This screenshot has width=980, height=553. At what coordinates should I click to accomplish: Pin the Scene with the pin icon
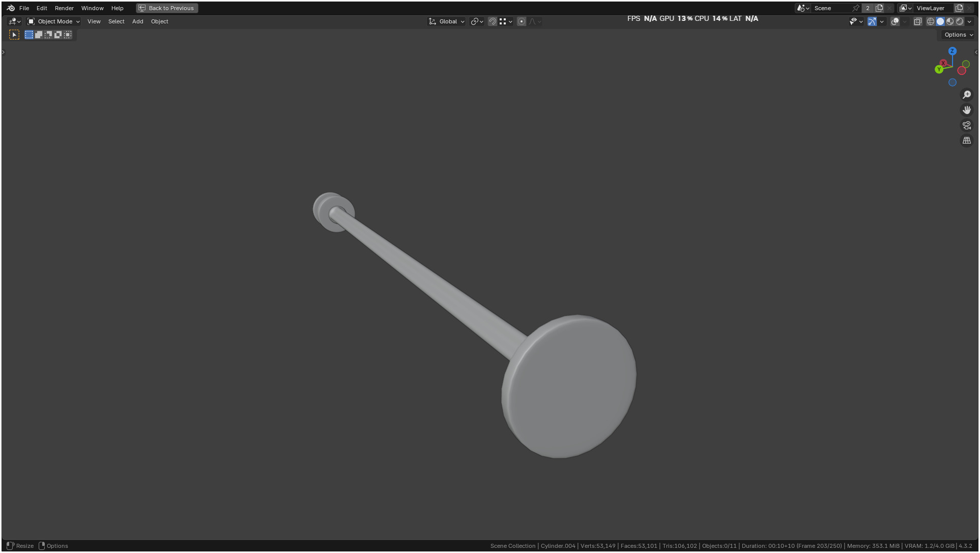click(856, 8)
